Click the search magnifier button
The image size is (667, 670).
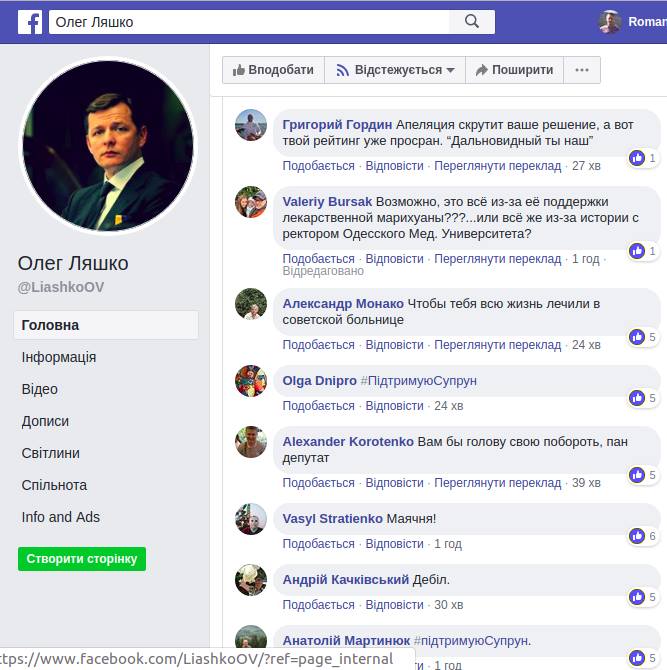[471, 21]
